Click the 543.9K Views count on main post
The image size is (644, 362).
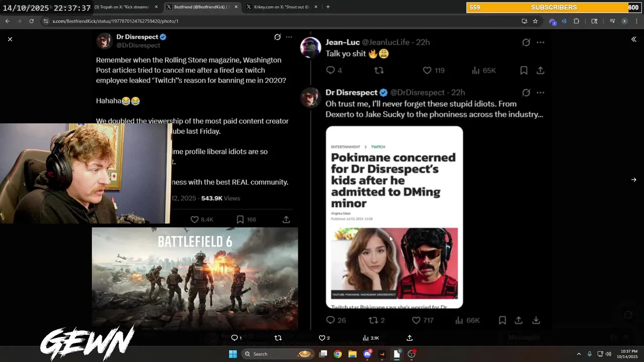(x=220, y=198)
